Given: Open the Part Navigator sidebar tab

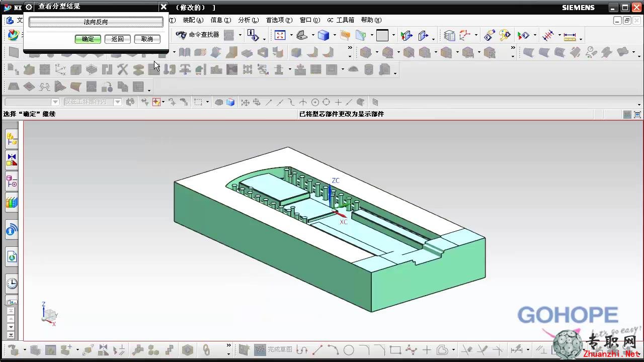Looking at the screenshot, I should click(x=12, y=182).
